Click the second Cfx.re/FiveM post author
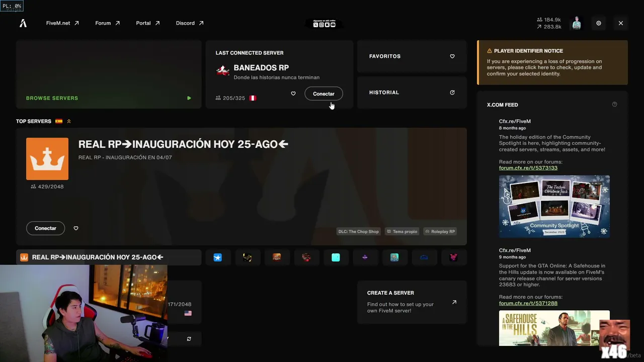 click(x=515, y=250)
